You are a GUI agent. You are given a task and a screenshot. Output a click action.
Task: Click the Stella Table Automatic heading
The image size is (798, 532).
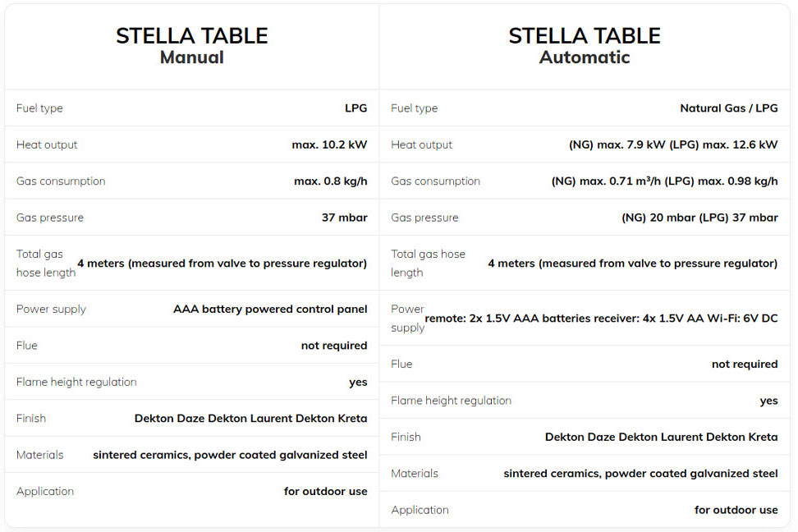pyautogui.click(x=584, y=46)
